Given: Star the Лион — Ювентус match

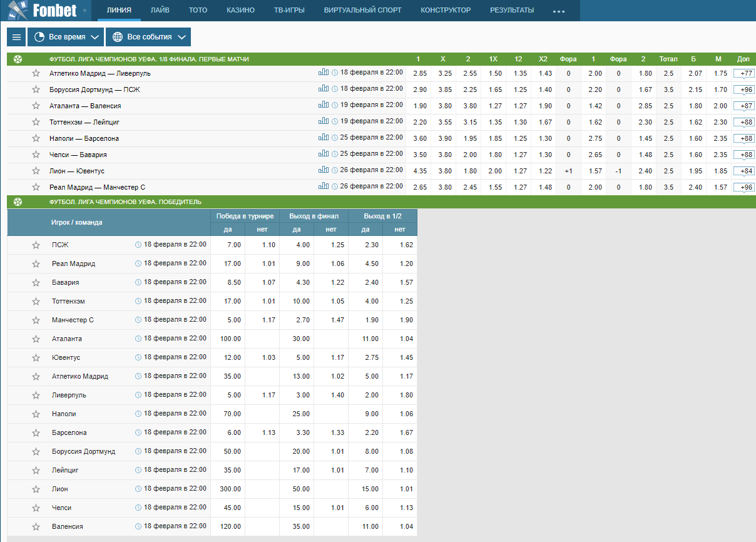Looking at the screenshot, I should [x=36, y=171].
